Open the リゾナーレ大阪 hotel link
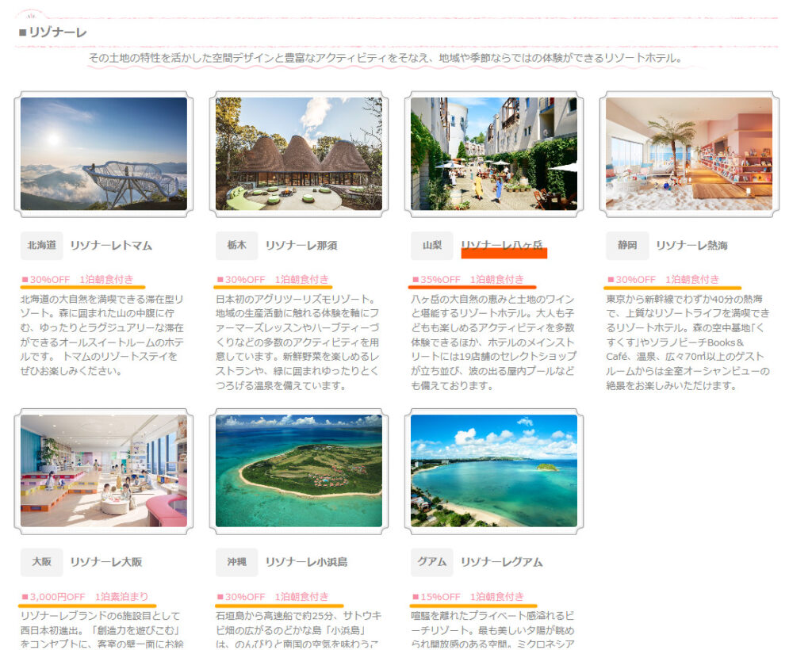Image resolution: width=812 pixels, height=650 pixels. click(x=105, y=562)
